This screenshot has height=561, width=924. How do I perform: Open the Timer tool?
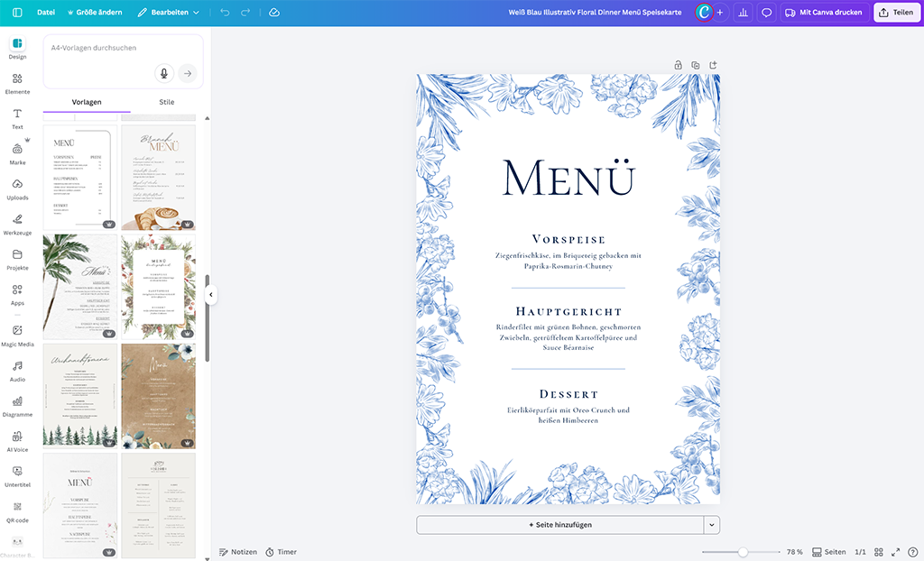[282, 552]
